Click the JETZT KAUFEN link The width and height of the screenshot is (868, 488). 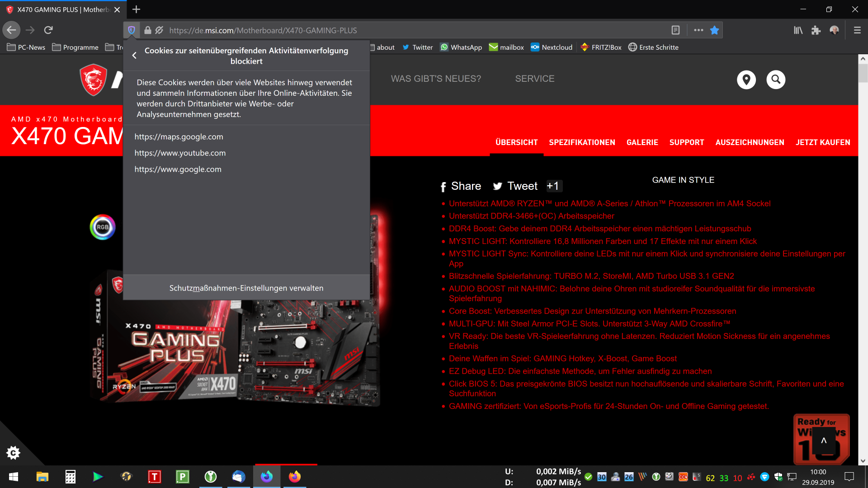(823, 142)
